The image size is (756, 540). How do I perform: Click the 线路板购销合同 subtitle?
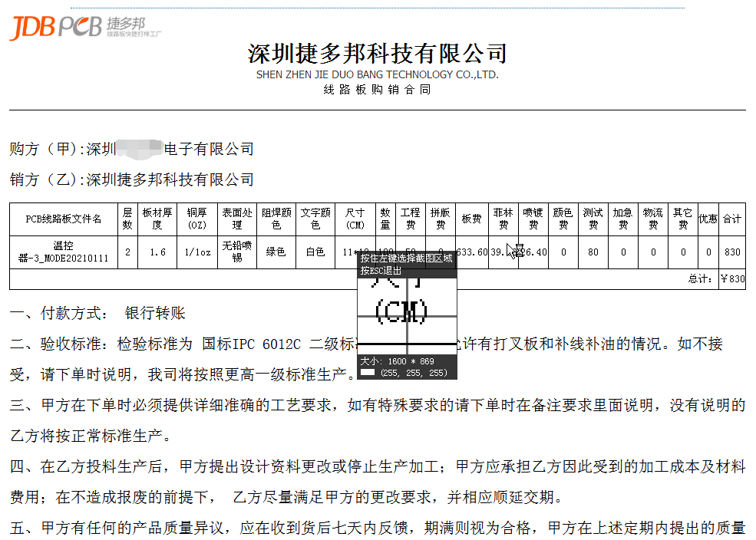click(377, 90)
